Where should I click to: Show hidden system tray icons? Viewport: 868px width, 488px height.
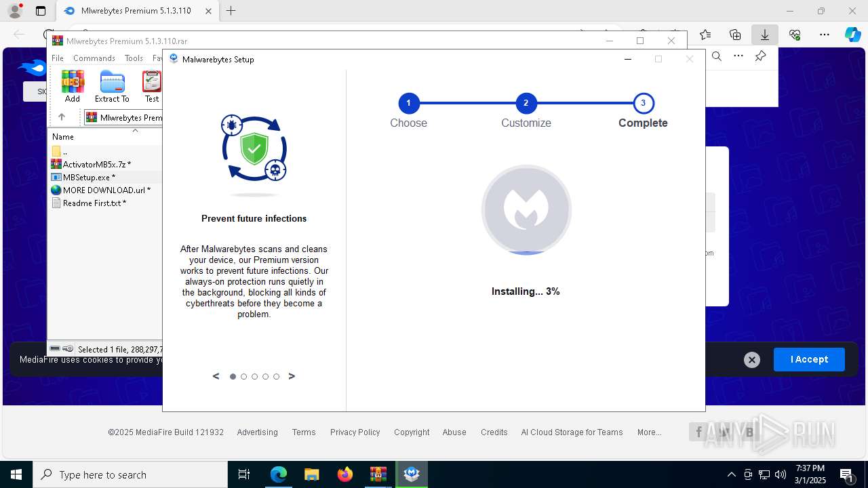pyautogui.click(x=731, y=474)
